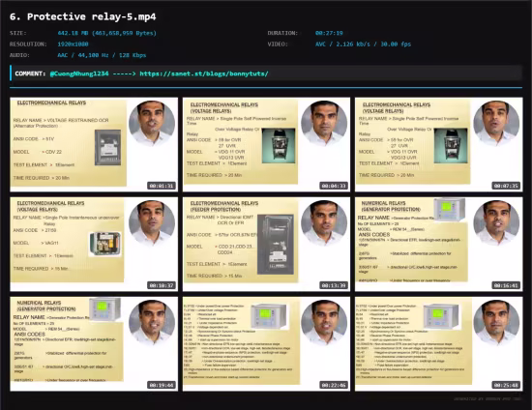
Task: Open the thumbnail timestamped 00:13:39
Action: point(266,245)
